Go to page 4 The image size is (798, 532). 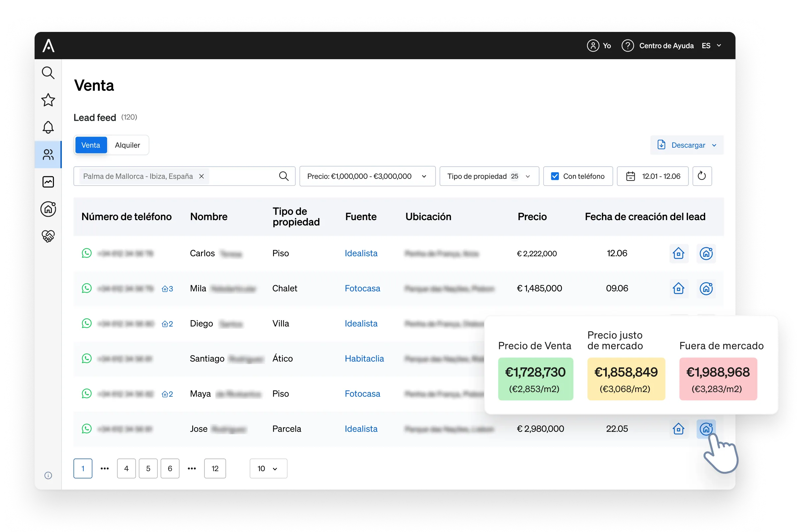point(126,468)
